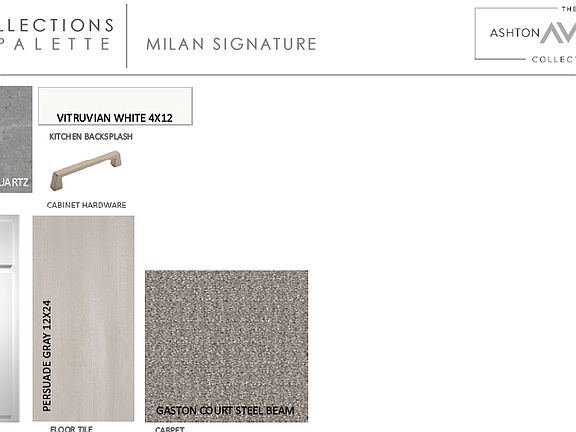Choose the Gaston Court Steel Beam carpet swatch
The image size is (576, 432).
pyautogui.click(x=227, y=346)
